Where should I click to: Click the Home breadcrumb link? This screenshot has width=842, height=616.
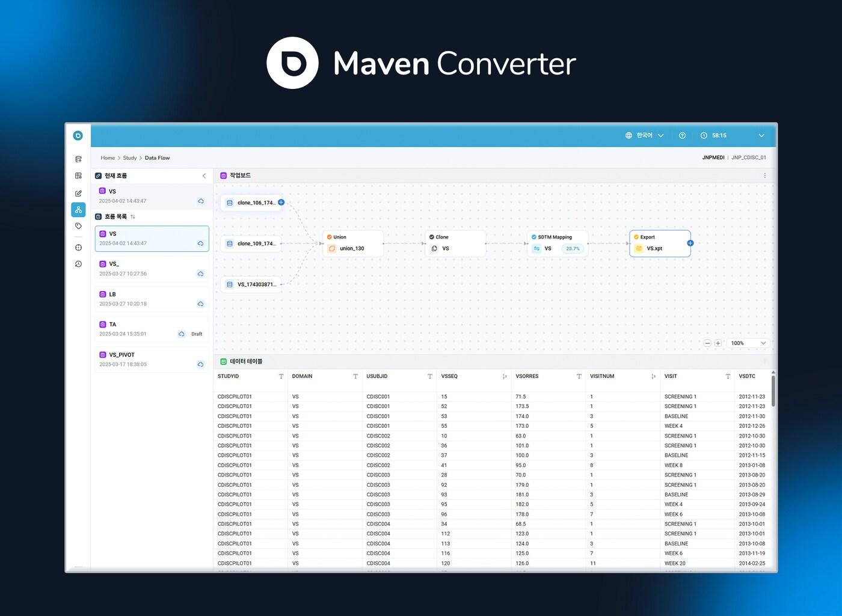[x=108, y=158]
